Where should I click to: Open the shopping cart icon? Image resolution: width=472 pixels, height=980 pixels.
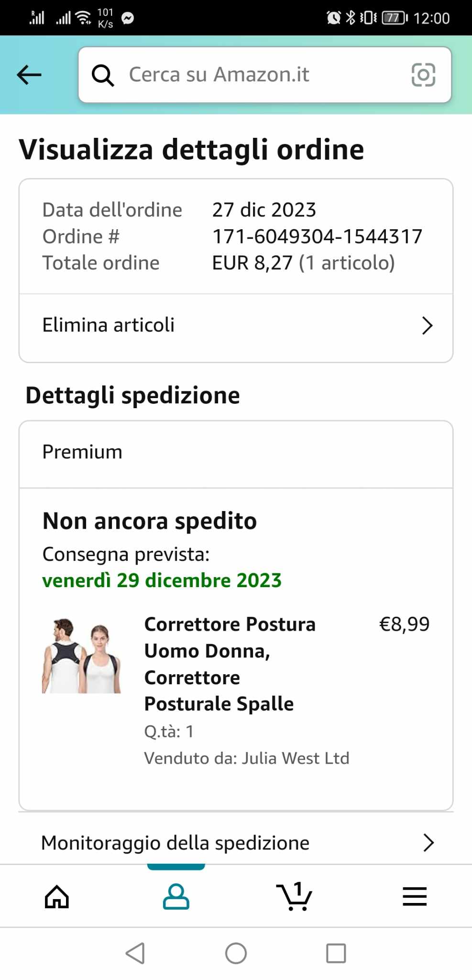[x=294, y=897]
